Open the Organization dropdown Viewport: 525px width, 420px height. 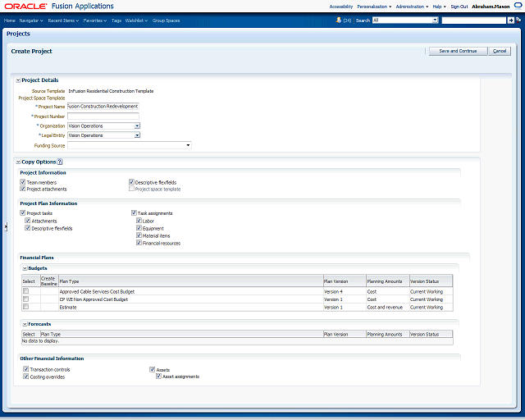click(137, 126)
